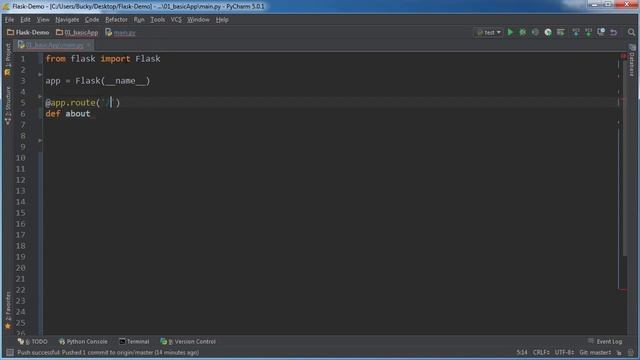This screenshot has width=640, height=360.
Task: Click the Revert undo arrow icon
Action: coord(613,32)
